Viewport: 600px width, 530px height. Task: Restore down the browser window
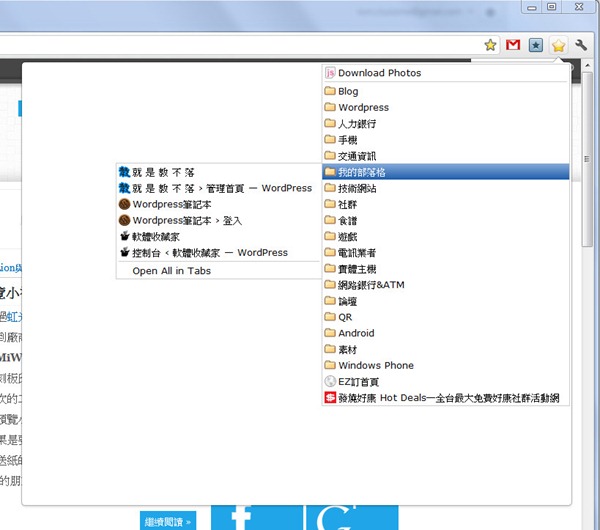point(551,7)
